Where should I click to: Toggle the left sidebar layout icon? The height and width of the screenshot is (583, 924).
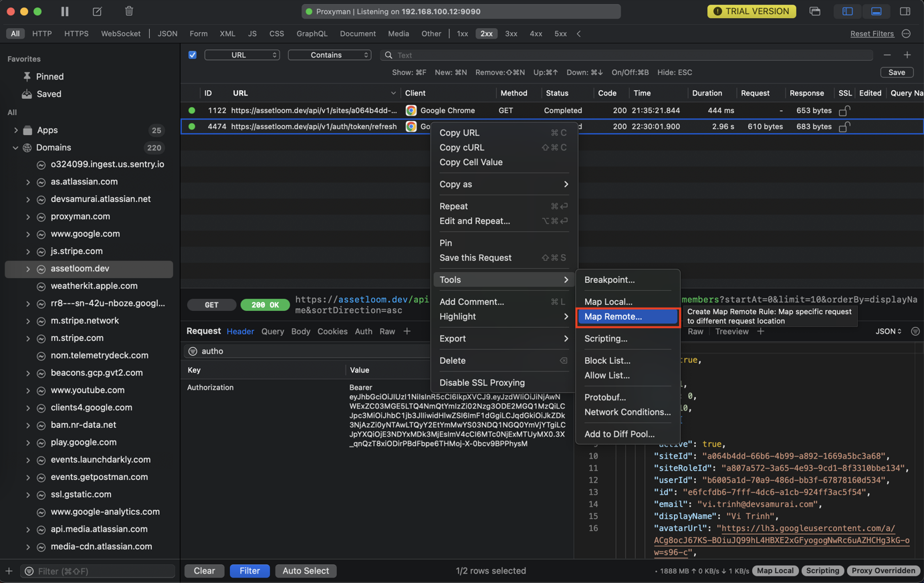(847, 11)
